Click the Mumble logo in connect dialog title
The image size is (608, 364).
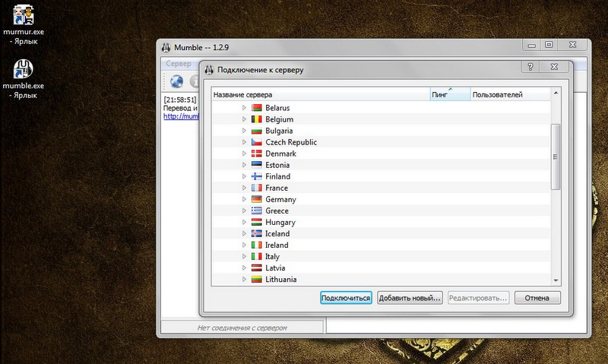point(210,70)
